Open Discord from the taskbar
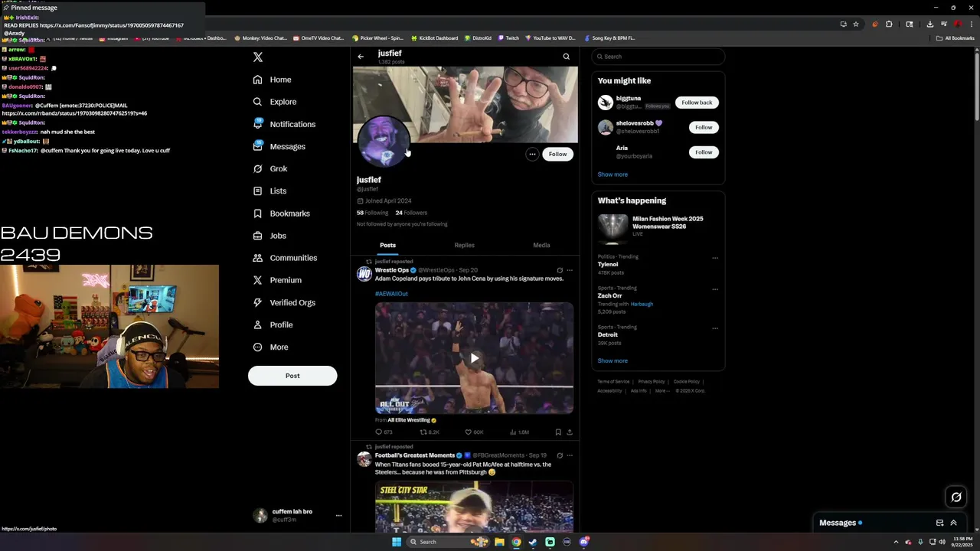Viewport: 980px width, 551px height. point(584,542)
